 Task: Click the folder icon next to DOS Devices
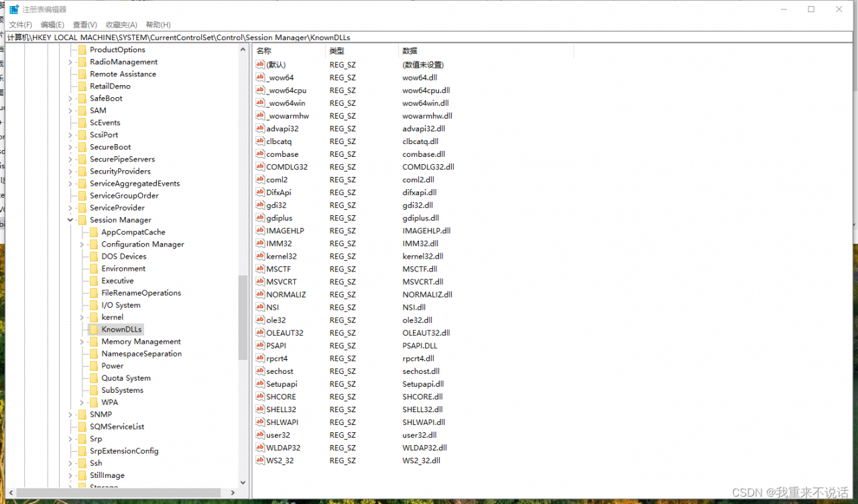click(x=94, y=256)
